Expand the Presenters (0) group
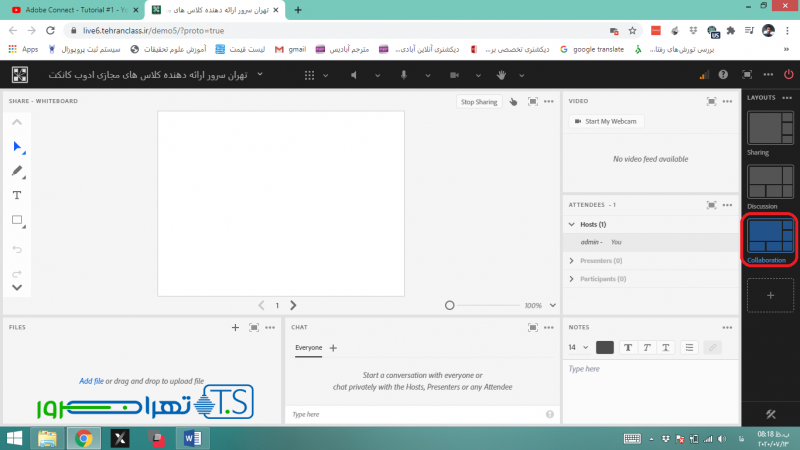This screenshot has height=450, width=800. (x=572, y=261)
